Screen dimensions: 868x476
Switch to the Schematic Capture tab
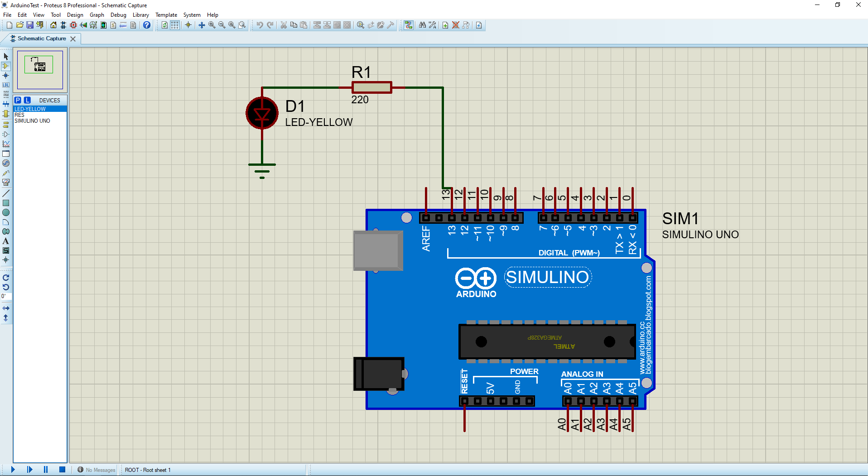click(x=42, y=38)
